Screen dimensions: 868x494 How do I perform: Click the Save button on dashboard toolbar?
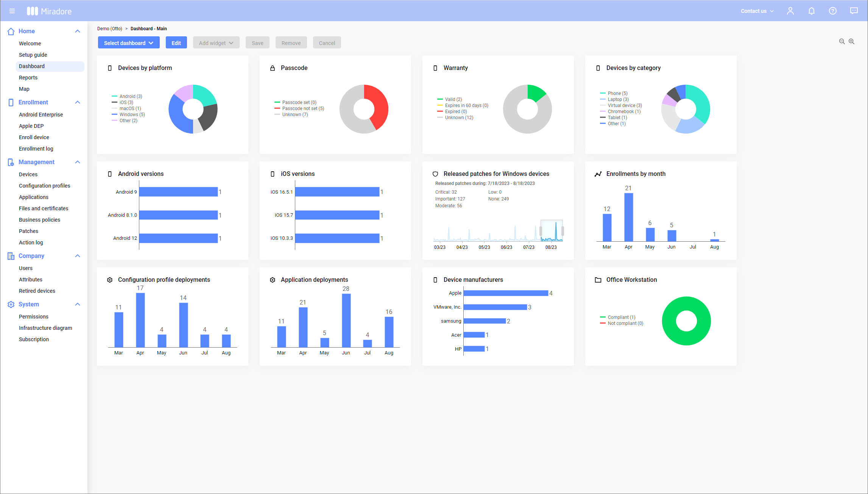pos(257,43)
